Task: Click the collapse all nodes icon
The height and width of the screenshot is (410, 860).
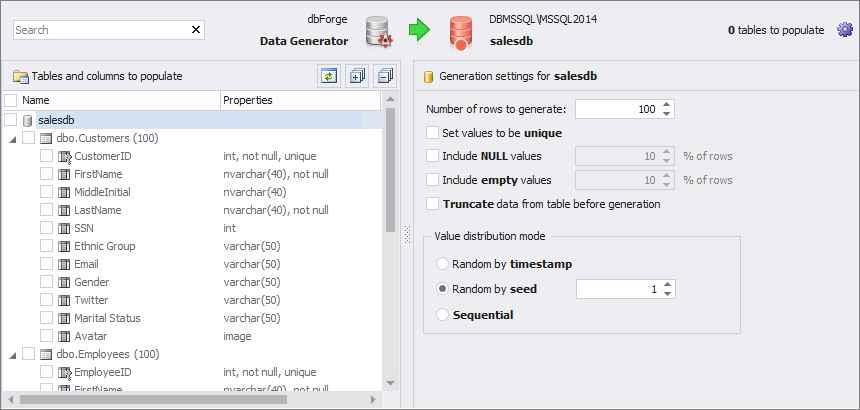Action: (385, 76)
